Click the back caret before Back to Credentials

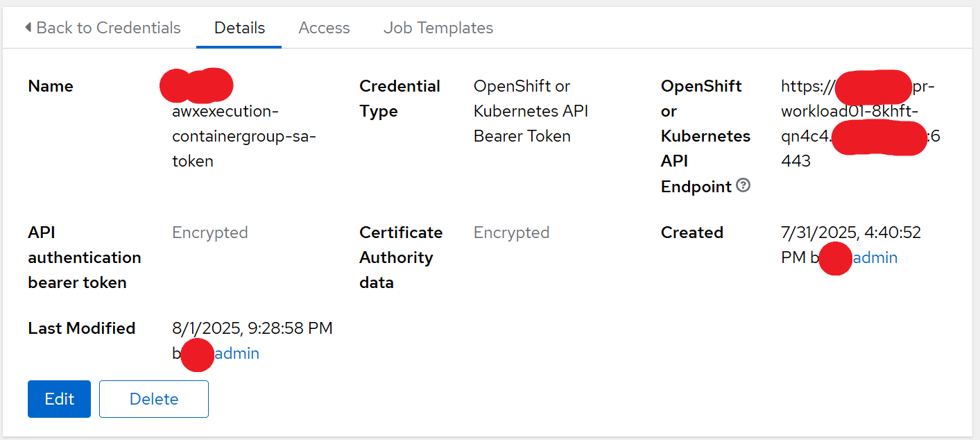tap(28, 28)
